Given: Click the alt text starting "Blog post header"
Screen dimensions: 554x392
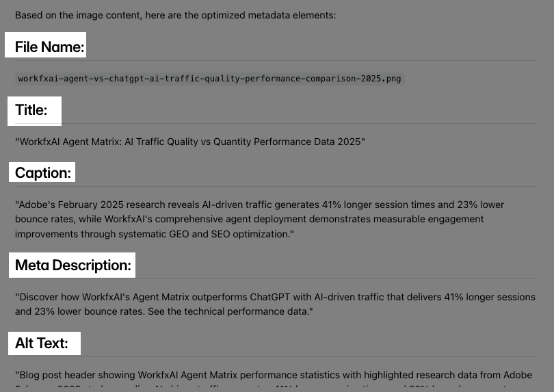Looking at the screenshot, I should (274, 376).
